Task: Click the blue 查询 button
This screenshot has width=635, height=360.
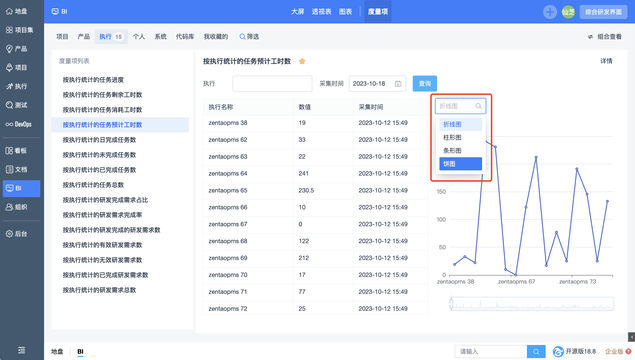Action: point(425,83)
